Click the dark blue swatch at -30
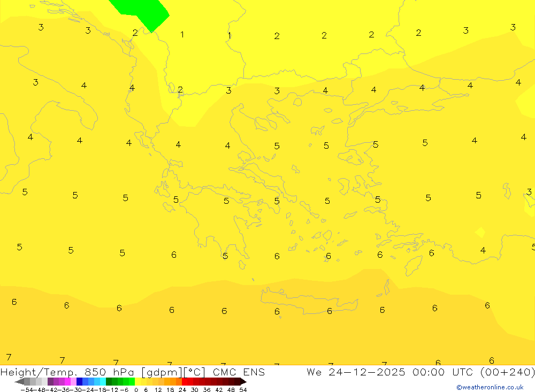This screenshot has width=535, height=392. click(x=80, y=382)
